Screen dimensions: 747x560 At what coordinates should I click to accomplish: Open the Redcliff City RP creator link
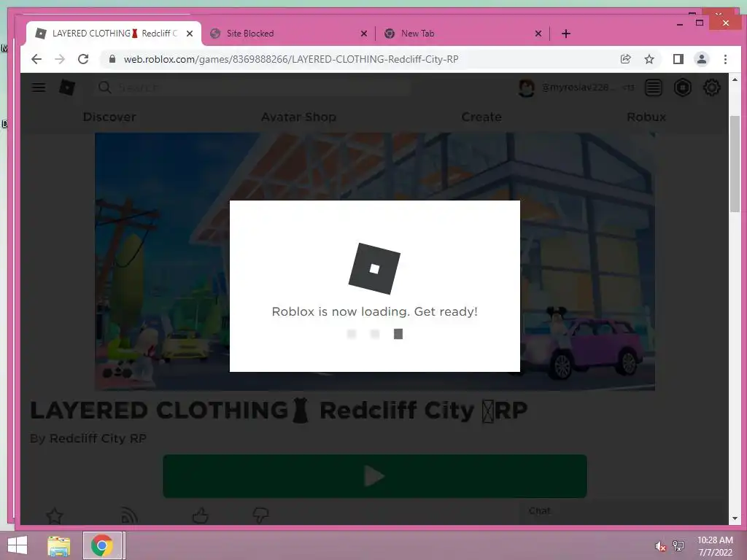tap(98, 438)
